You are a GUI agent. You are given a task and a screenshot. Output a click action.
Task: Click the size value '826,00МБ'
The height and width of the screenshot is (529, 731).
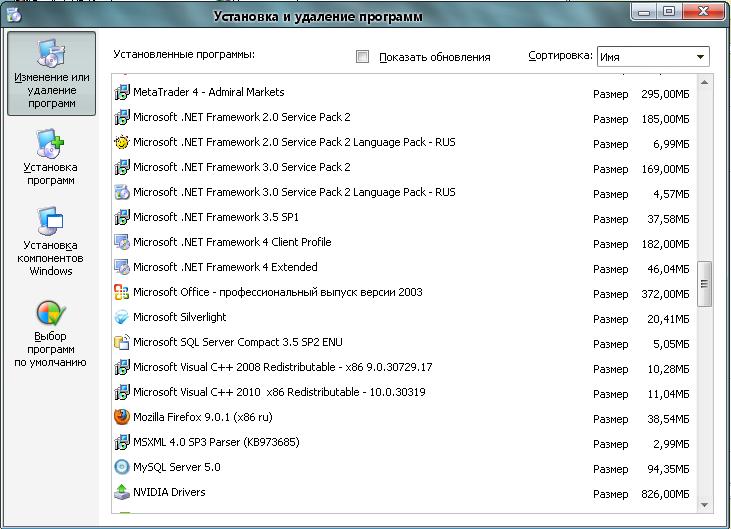(x=665, y=494)
